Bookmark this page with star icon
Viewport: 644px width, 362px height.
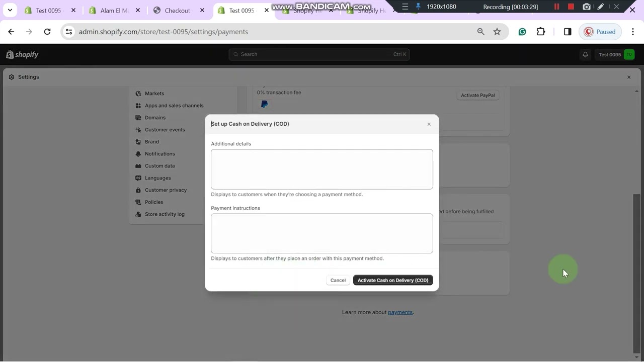click(497, 32)
